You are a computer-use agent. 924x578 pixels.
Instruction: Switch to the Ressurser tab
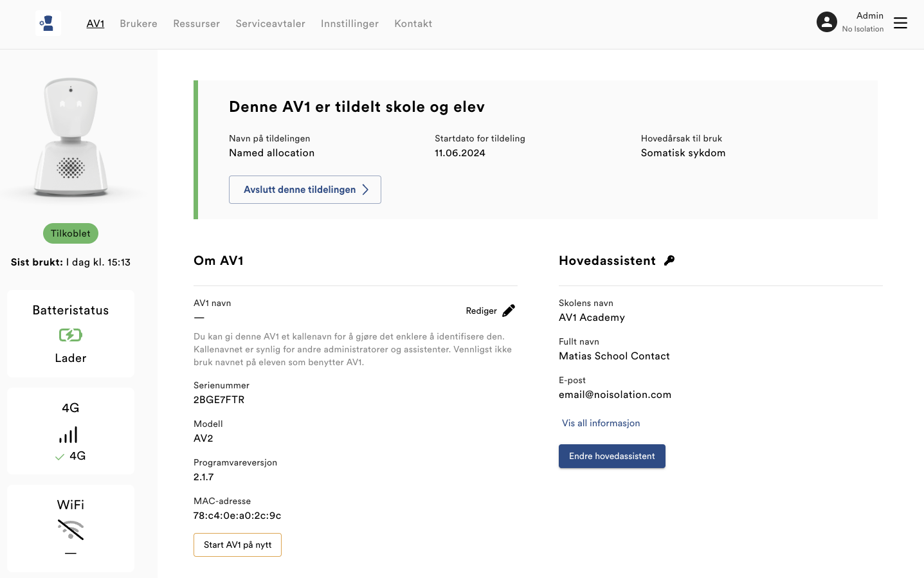click(x=196, y=23)
